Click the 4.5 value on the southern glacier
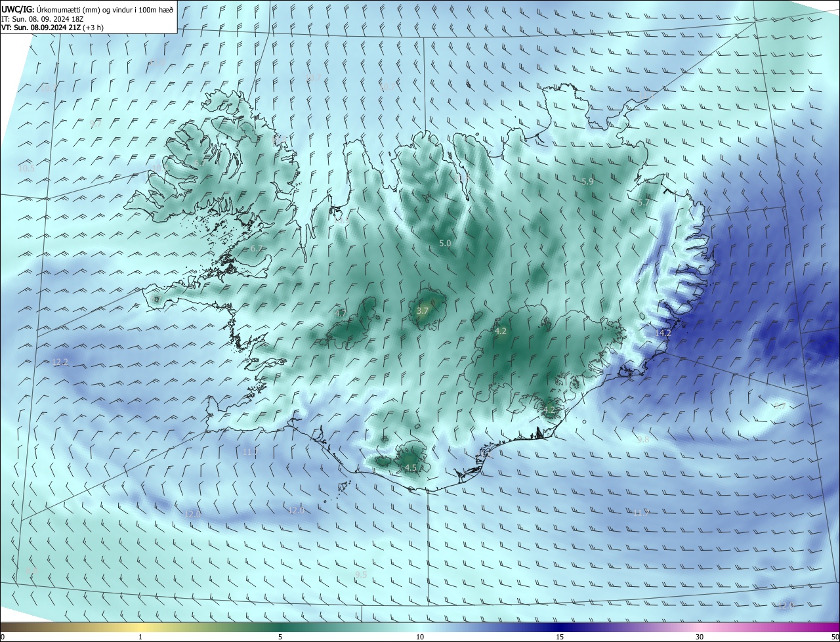840x642 pixels. [x=411, y=467]
